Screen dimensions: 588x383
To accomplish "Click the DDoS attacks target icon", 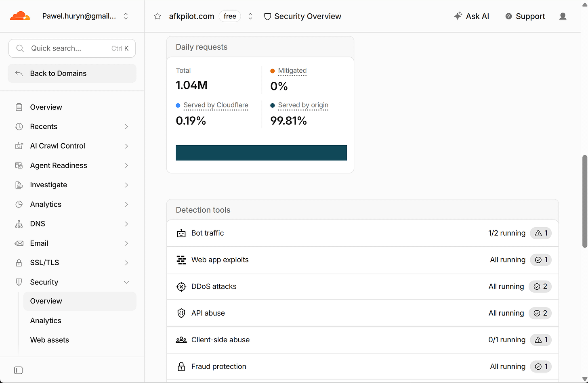I will [x=181, y=287].
